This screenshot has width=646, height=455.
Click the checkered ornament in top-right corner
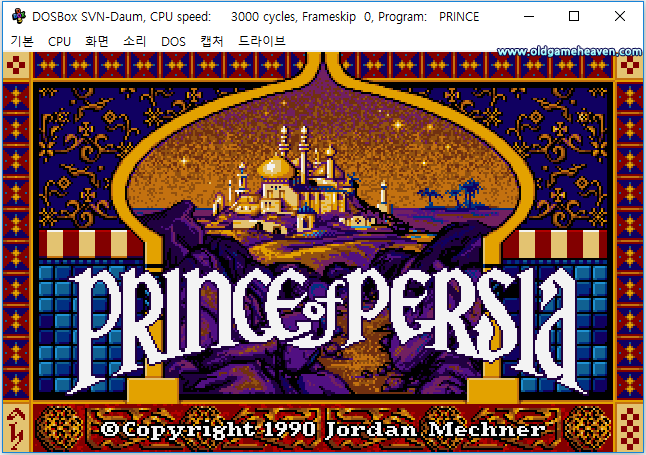click(x=630, y=66)
